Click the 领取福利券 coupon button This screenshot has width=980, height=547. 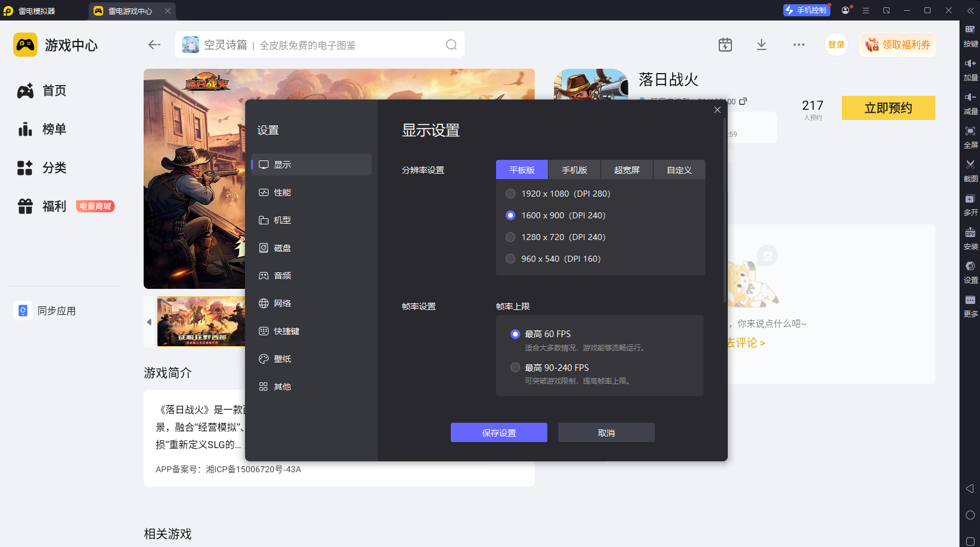(897, 45)
